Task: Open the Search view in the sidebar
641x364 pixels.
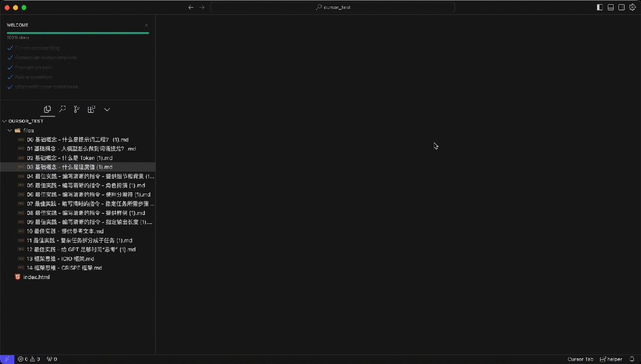Action: pos(62,110)
